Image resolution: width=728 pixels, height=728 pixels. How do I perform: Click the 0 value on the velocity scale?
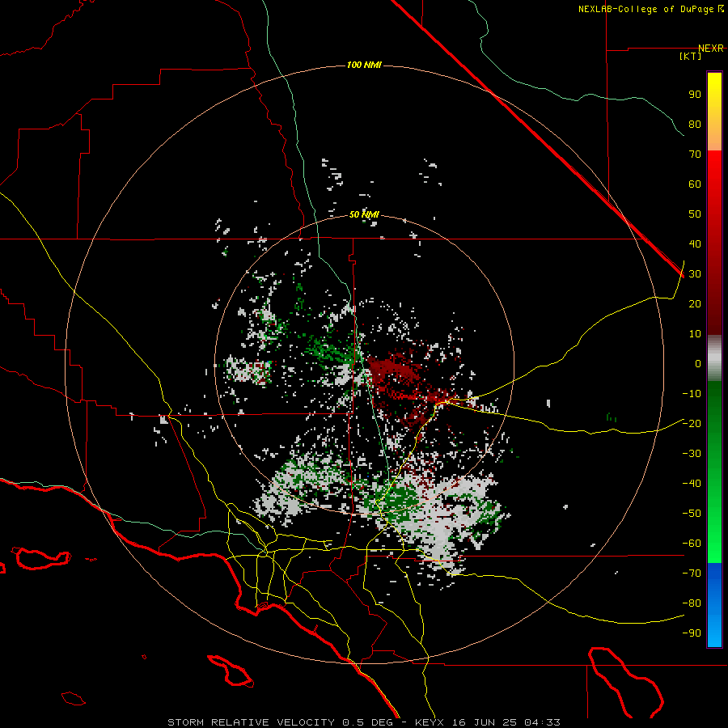[x=698, y=363]
